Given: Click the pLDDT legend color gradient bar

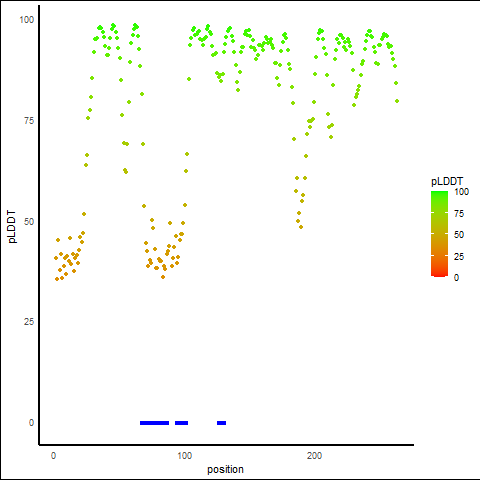Looking at the screenshot, I should point(439,234).
